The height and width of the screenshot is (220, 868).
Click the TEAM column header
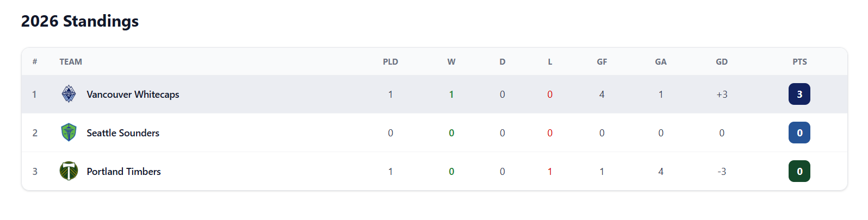(71, 62)
